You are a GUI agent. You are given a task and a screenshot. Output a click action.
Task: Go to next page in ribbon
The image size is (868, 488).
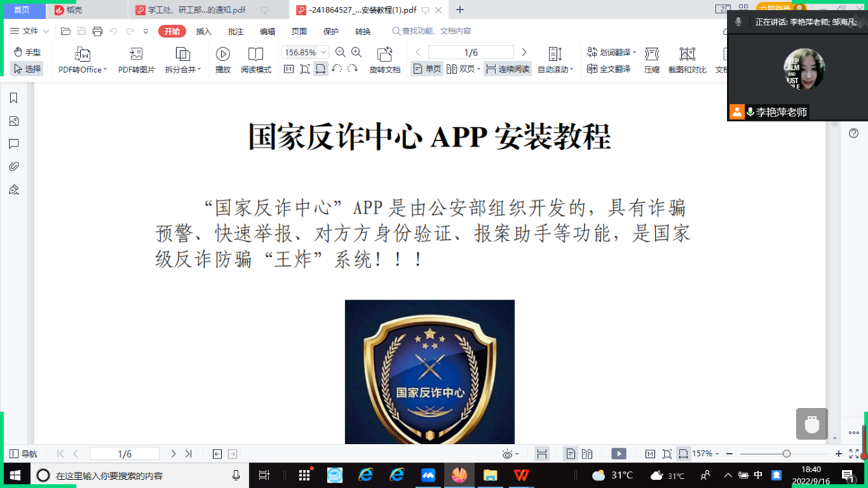coord(524,52)
